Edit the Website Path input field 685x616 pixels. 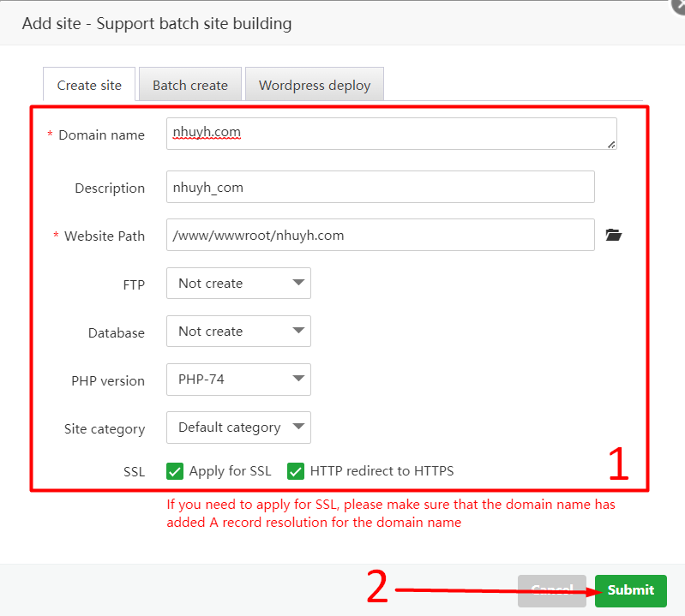pyautogui.click(x=380, y=236)
